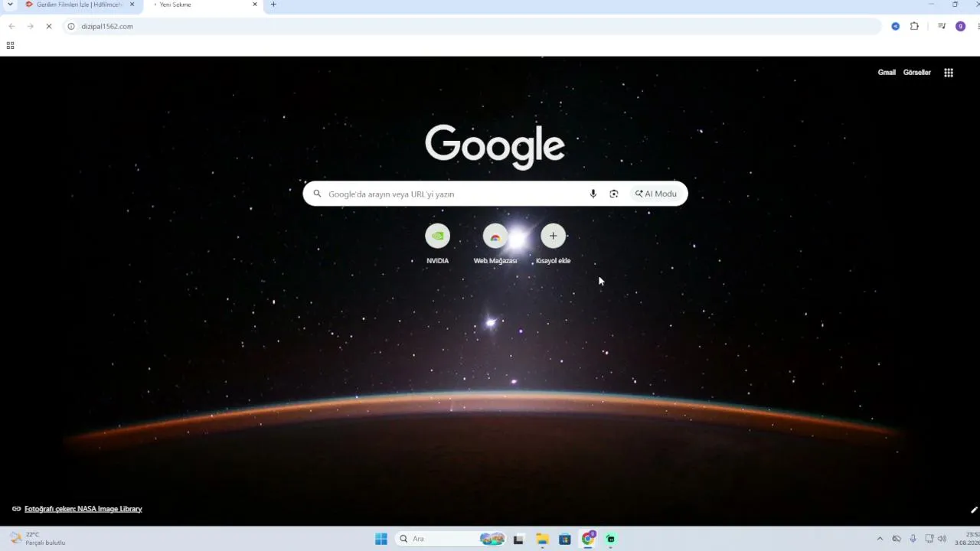The image size is (980, 551).
Task: Click the magnifier icon in search box
Action: click(x=317, y=194)
